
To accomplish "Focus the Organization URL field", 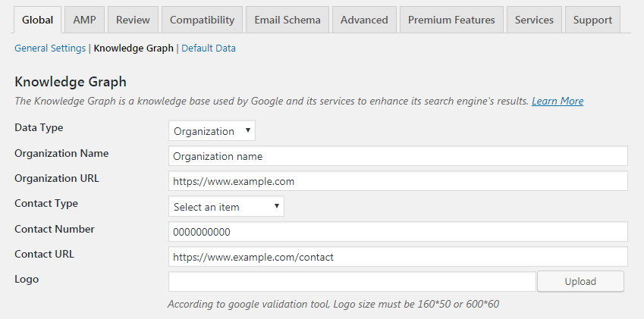I will click(x=397, y=181).
